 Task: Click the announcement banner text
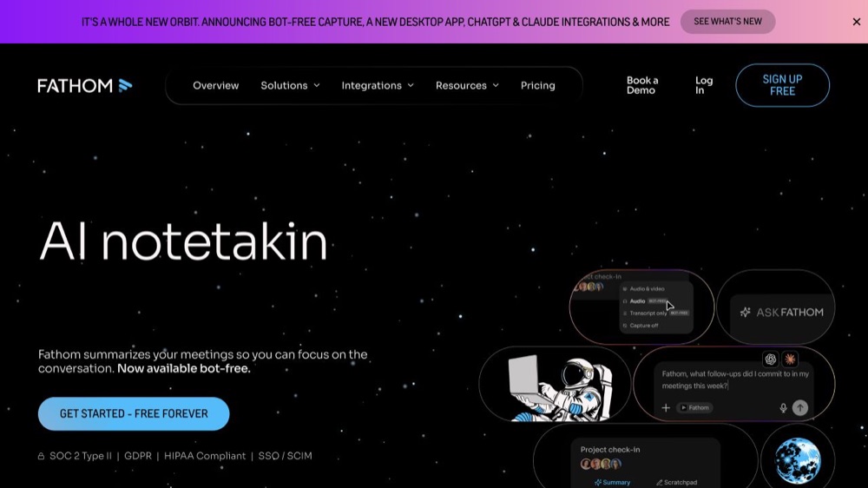(375, 23)
